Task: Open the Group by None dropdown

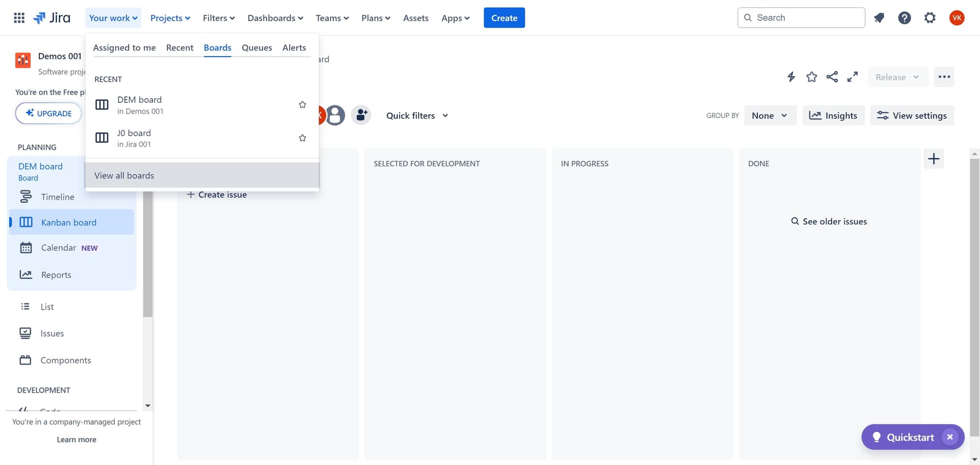Action: pos(769,115)
